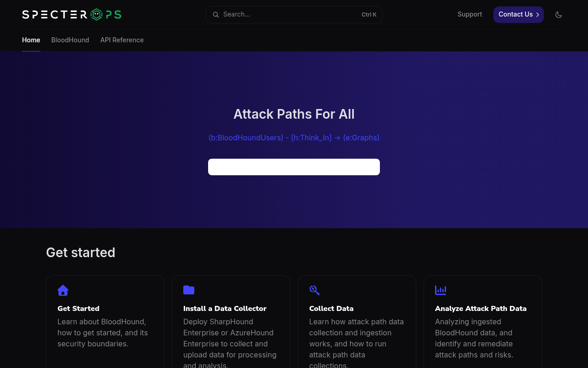Screen dimensions: 588x368
Task: Open Analyze Attack Path Data card title
Action: 481,309
